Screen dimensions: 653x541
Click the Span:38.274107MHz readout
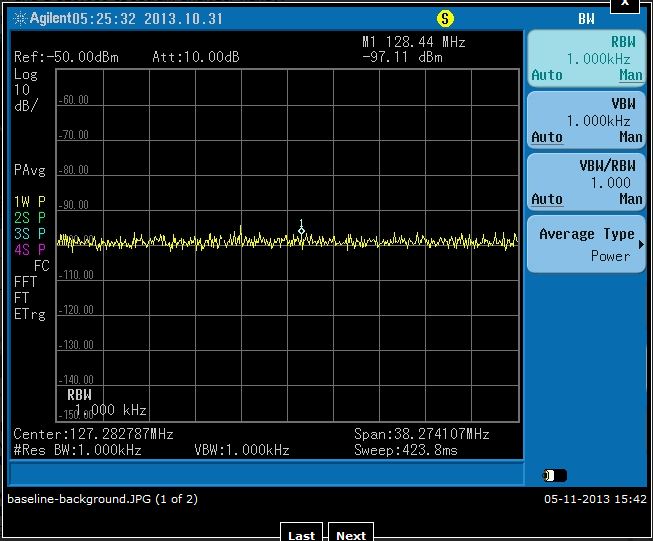421,434
